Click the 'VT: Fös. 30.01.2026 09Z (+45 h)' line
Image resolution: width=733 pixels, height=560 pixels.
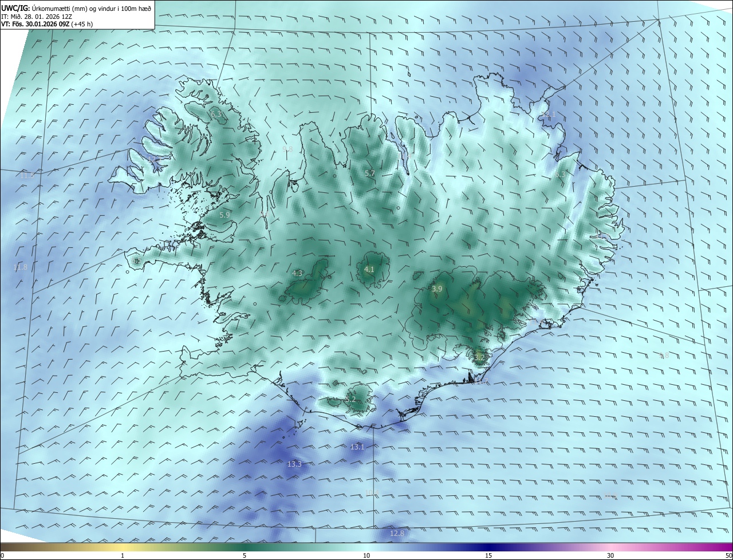pyautogui.click(x=47, y=24)
